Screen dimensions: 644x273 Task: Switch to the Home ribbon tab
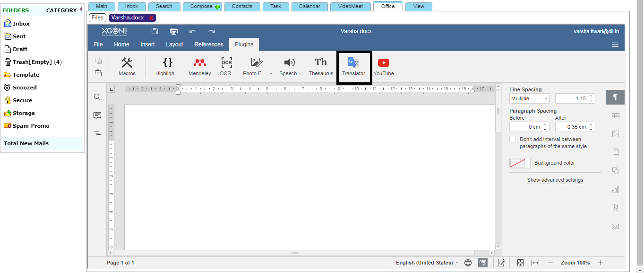coord(121,44)
